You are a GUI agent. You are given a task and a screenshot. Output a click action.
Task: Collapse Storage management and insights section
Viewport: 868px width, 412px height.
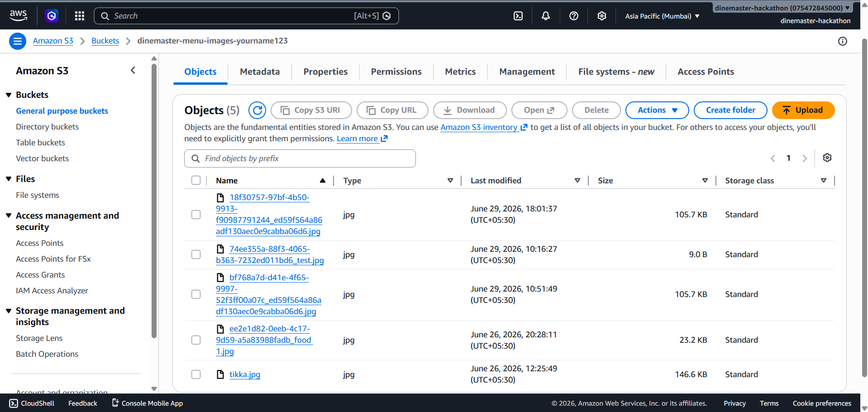point(9,311)
